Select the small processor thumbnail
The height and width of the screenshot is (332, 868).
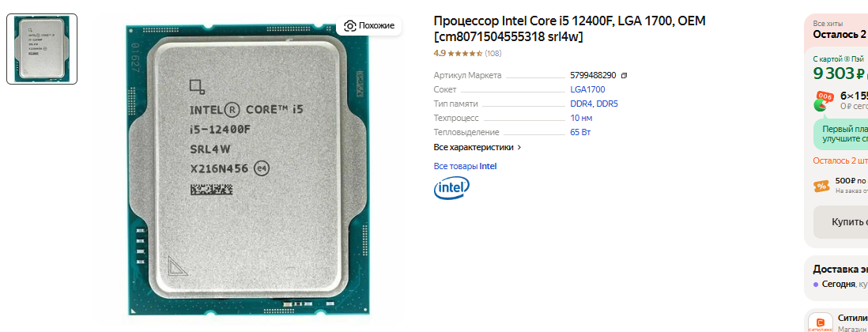(42, 49)
